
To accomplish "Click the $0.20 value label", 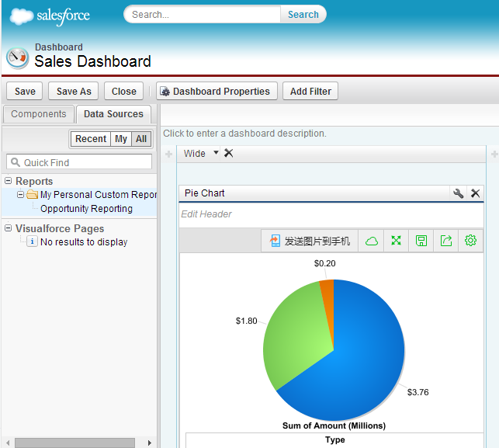I will 324,263.
